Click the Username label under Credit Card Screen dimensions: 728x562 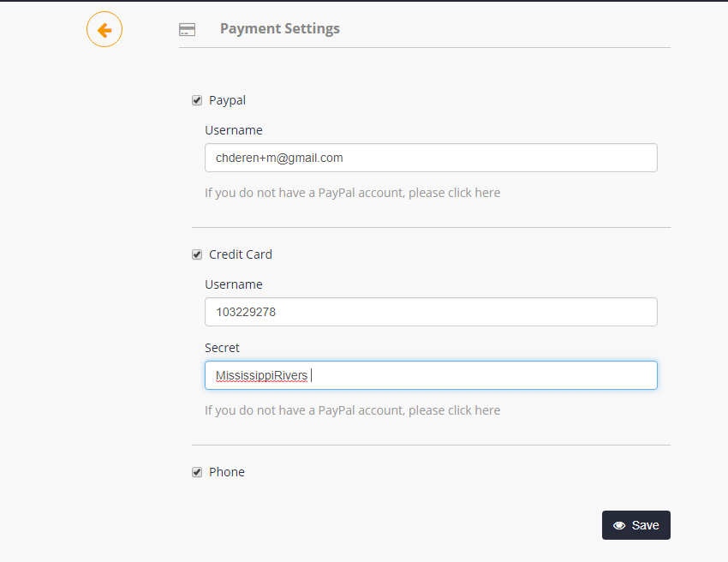coord(234,284)
